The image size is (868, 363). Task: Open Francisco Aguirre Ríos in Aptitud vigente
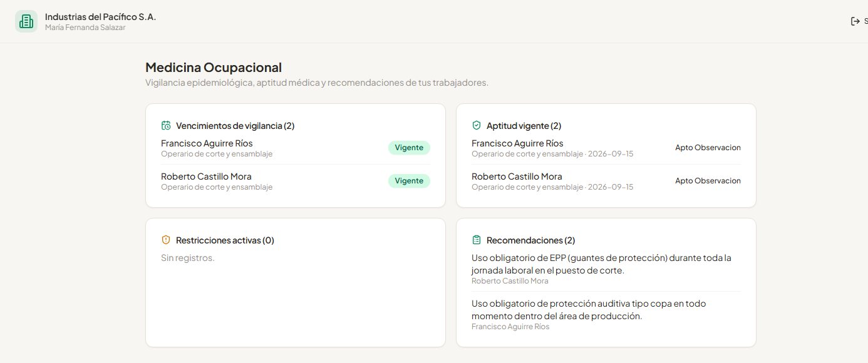click(517, 143)
